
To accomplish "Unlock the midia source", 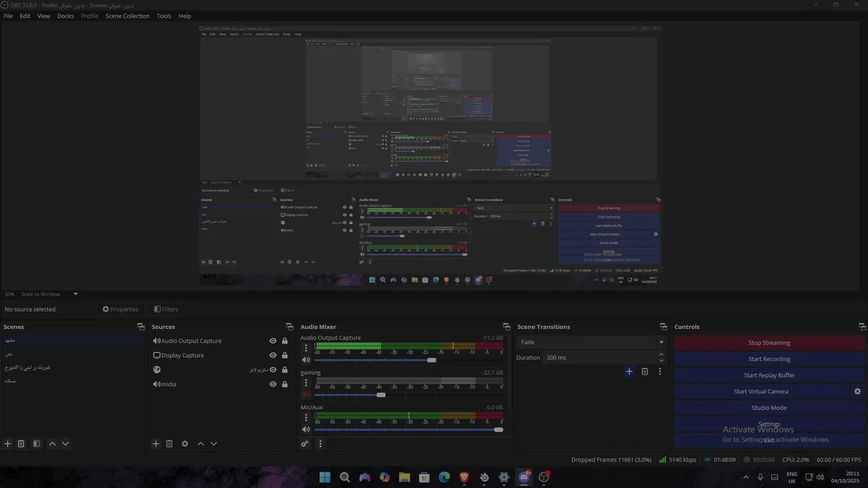I will pos(285,384).
